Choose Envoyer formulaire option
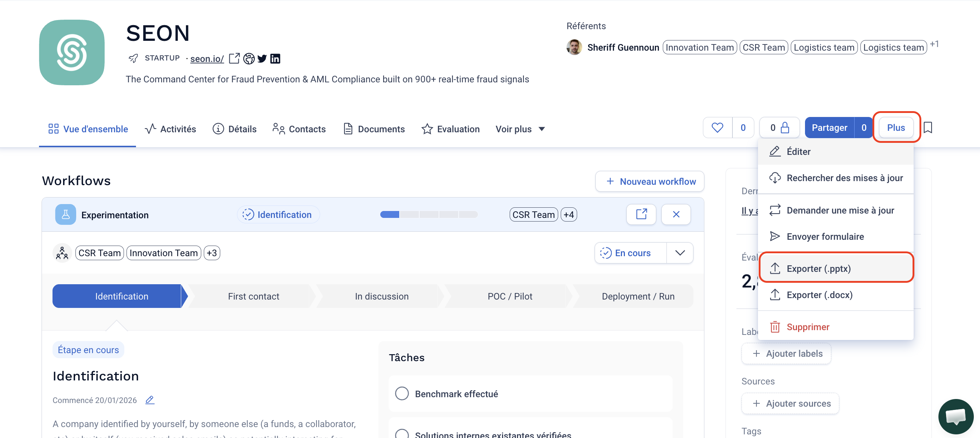The height and width of the screenshot is (438, 980). pyautogui.click(x=836, y=236)
